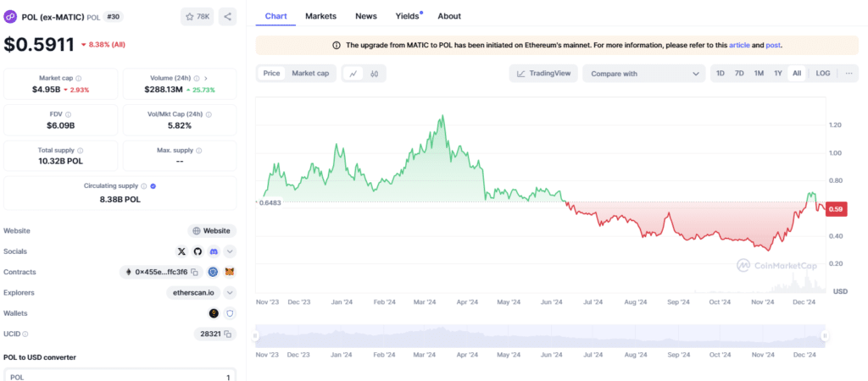Select the line chart type

(x=353, y=74)
